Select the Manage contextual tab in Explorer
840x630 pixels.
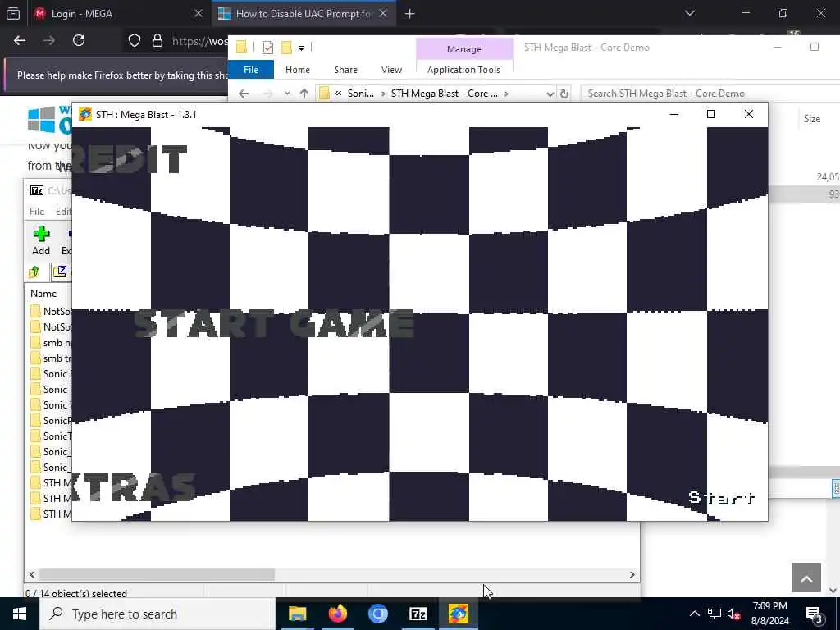464,48
